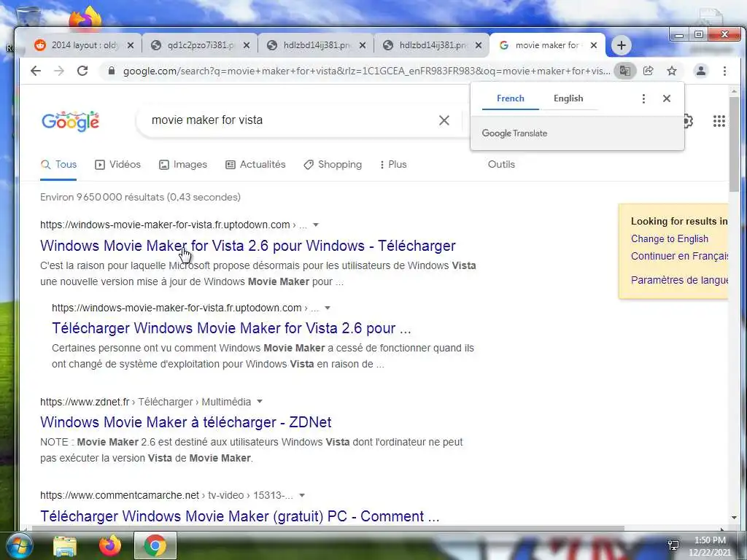The image size is (747, 560).
Task: Close the '2014 layout : old' tab
Action: pos(131,45)
